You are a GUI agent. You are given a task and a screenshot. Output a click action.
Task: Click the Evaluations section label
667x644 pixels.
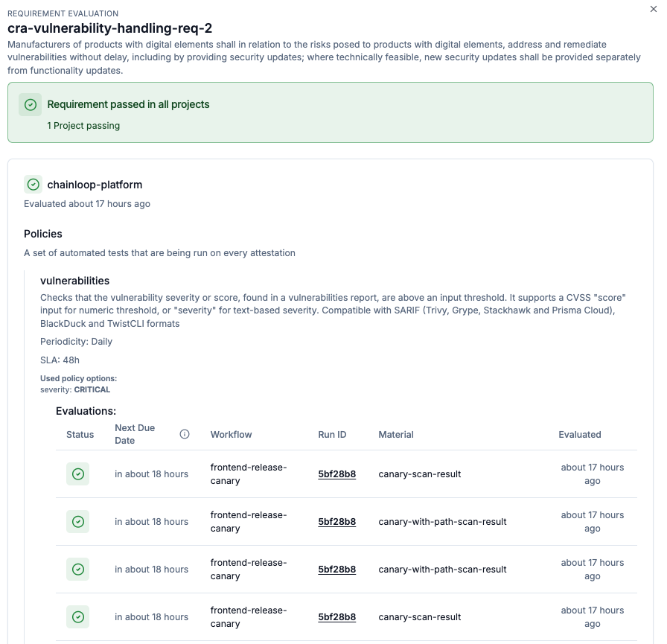coord(82,410)
